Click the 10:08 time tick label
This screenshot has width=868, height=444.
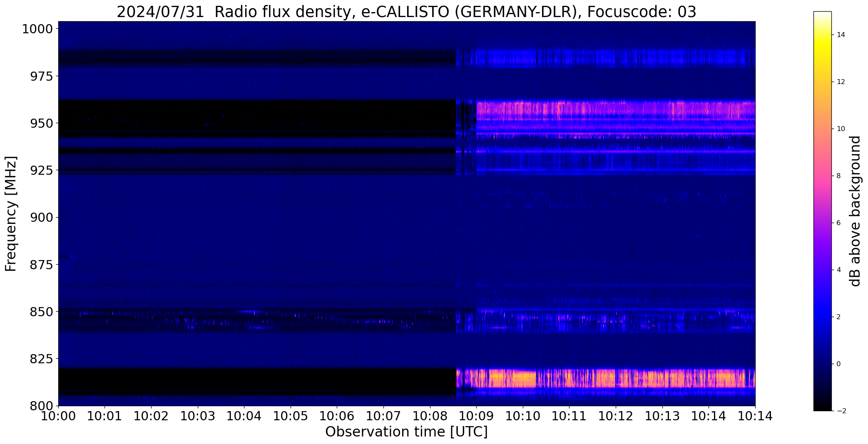pyautogui.click(x=430, y=416)
